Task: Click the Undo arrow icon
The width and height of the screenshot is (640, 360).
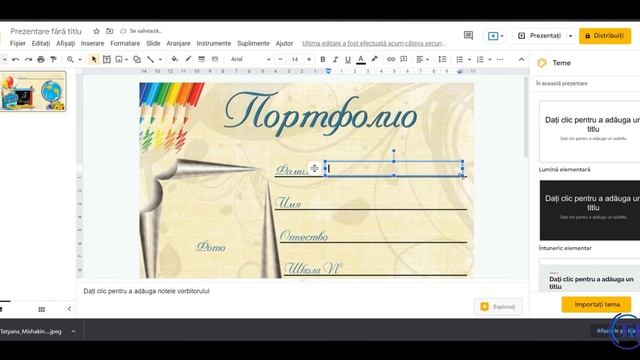Action: click(16, 60)
